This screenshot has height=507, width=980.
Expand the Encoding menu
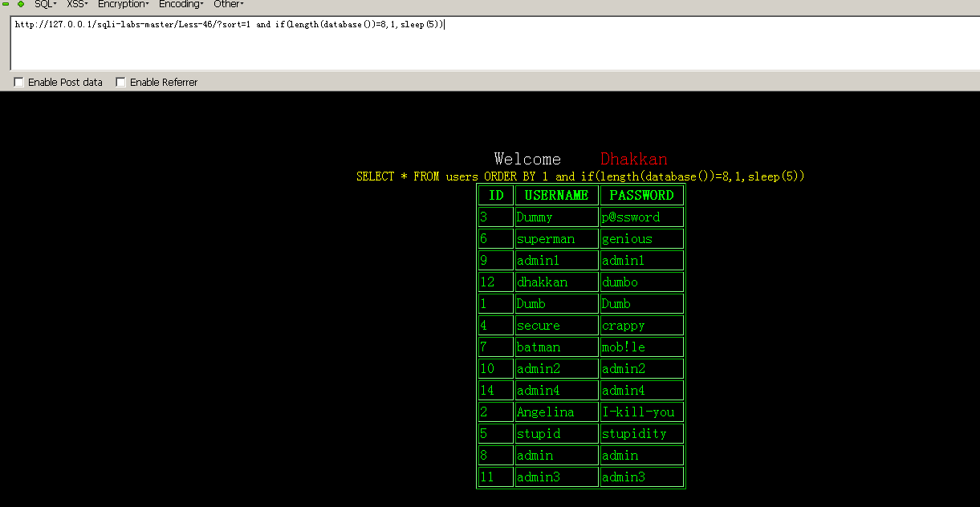[x=181, y=4]
